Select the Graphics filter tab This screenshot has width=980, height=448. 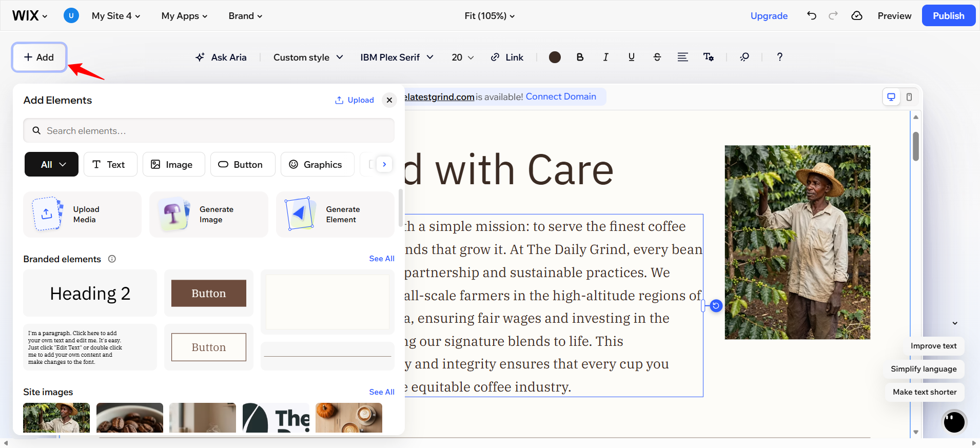(317, 164)
